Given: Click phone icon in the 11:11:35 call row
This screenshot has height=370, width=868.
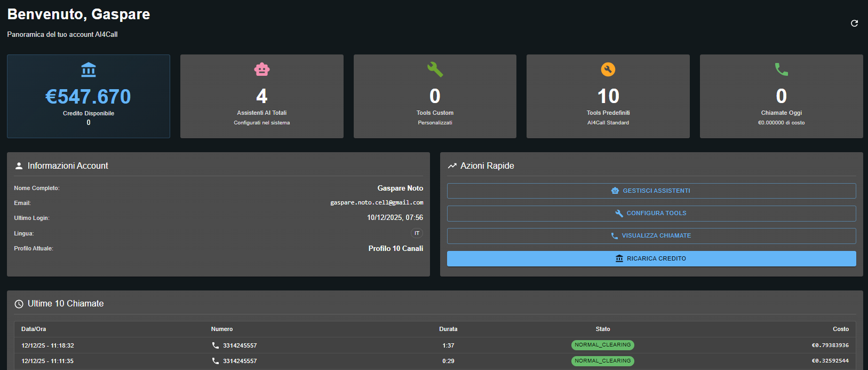Looking at the screenshot, I should (x=216, y=361).
